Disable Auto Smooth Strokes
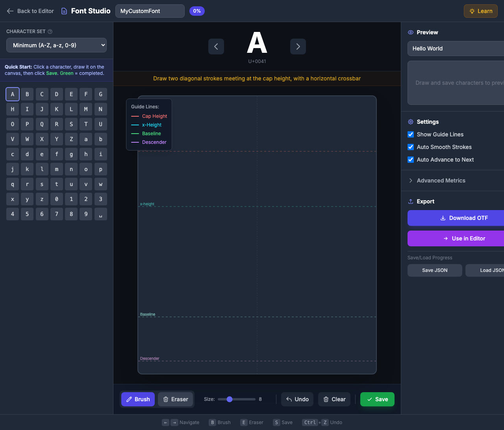This screenshot has height=430, width=504. (411, 147)
